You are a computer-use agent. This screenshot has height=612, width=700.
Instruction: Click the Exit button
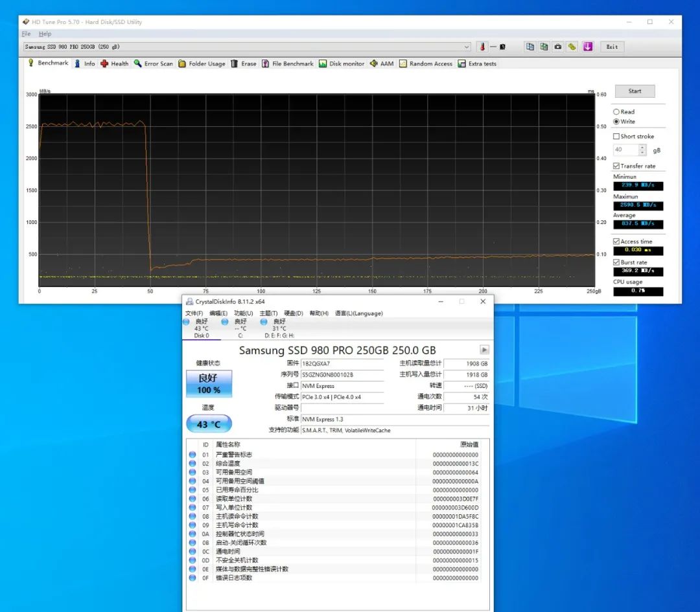[612, 47]
